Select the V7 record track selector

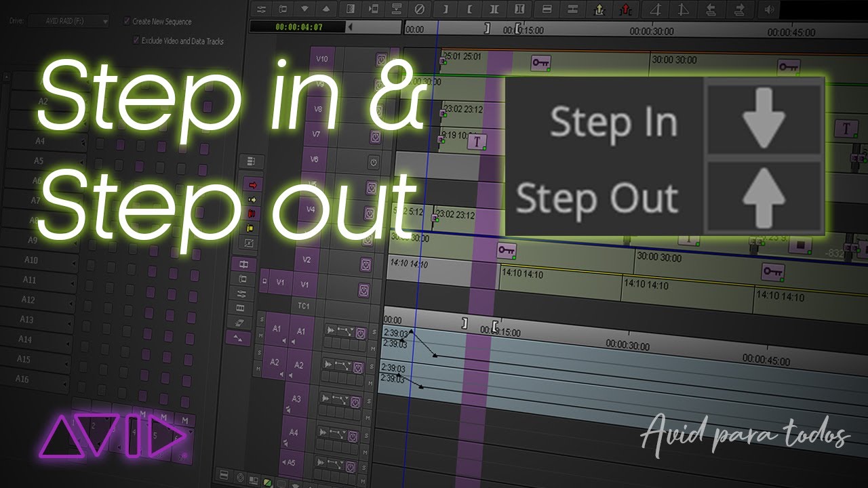point(316,134)
